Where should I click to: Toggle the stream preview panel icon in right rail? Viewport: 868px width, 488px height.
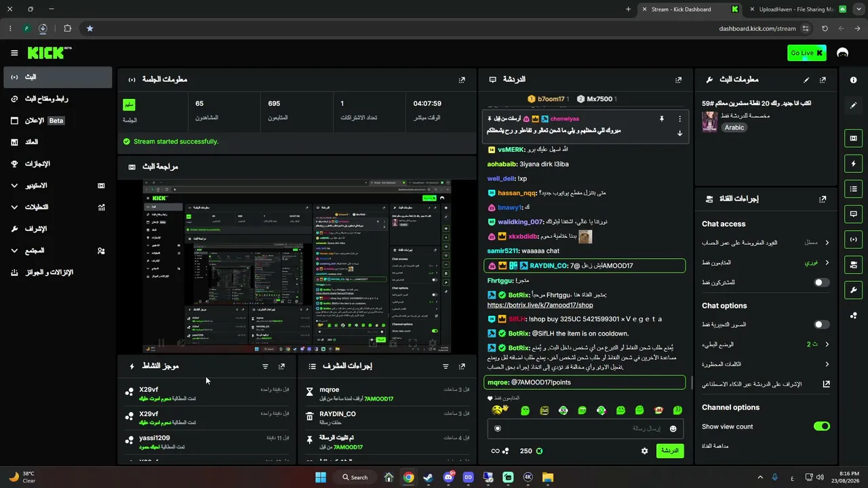coord(853,138)
